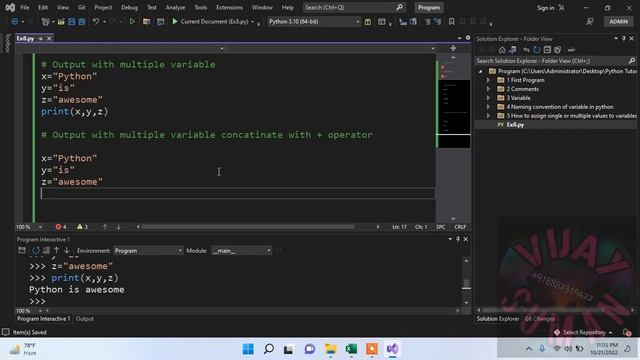
Task: Click the Windows Start button
Action: [x=248, y=349]
